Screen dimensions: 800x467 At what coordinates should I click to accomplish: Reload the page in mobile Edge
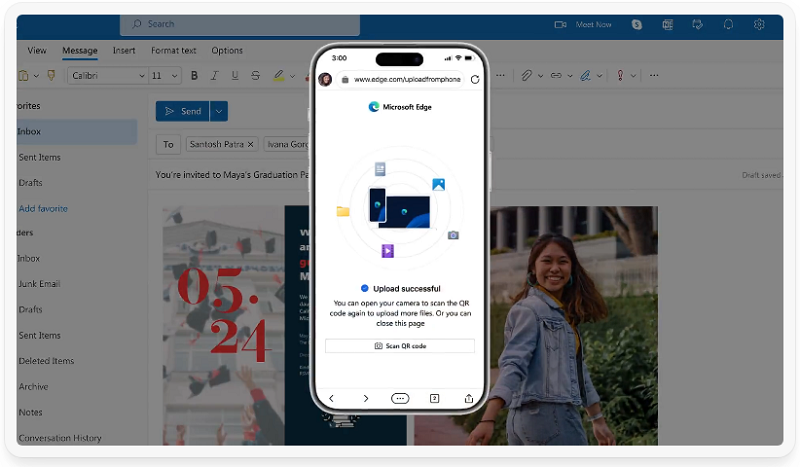tap(474, 79)
